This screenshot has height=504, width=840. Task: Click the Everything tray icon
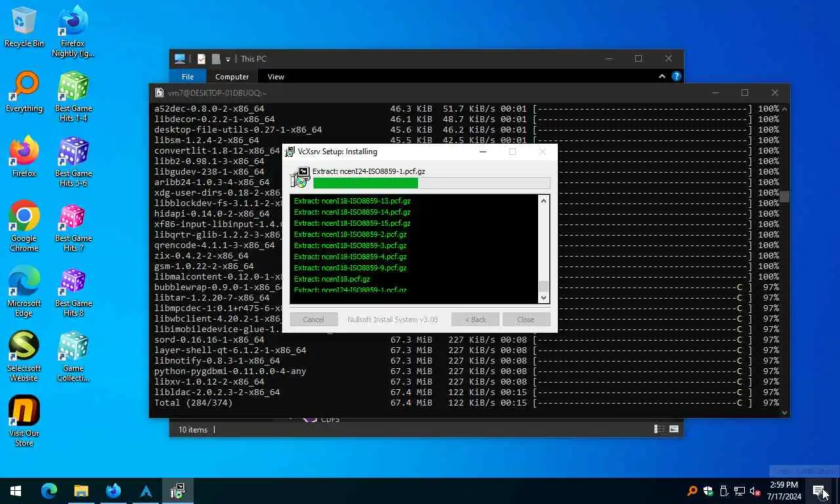coord(692,491)
